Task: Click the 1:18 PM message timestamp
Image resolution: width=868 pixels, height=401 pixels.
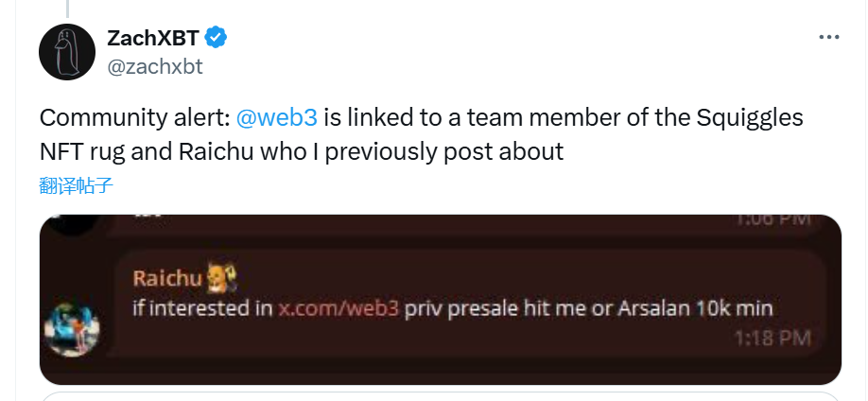Action: coord(773,337)
